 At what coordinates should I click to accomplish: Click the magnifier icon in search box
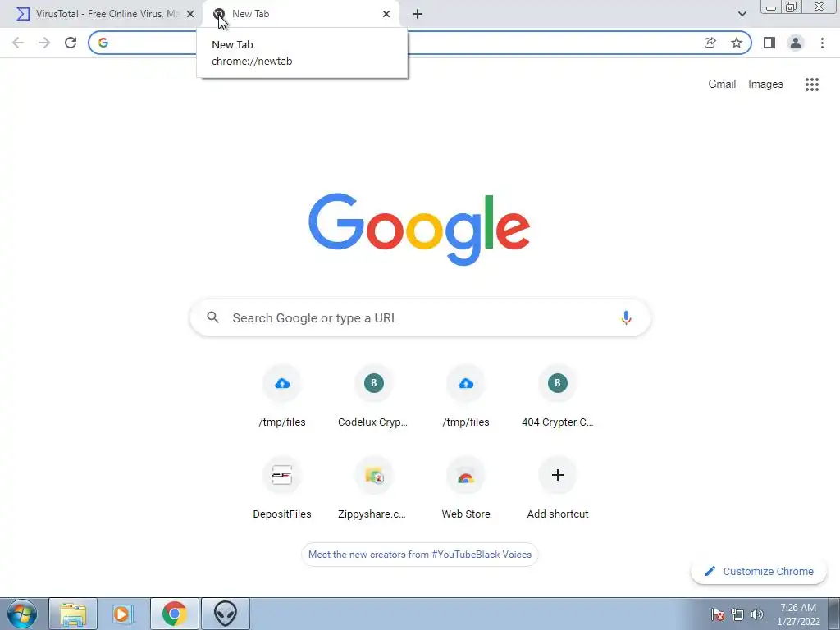coord(212,317)
